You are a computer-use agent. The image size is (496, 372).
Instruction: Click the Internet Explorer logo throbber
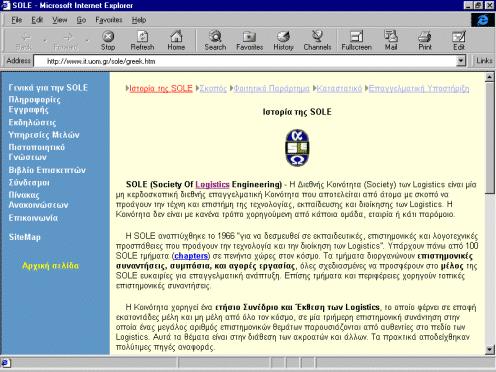click(x=482, y=20)
